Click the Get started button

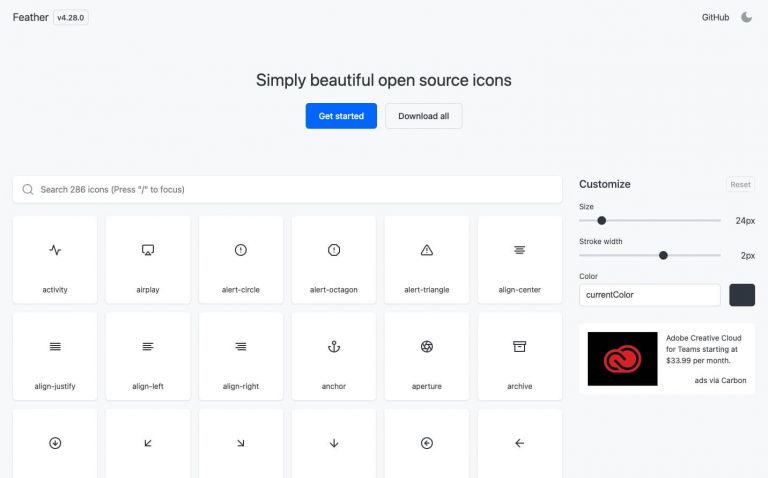[341, 116]
